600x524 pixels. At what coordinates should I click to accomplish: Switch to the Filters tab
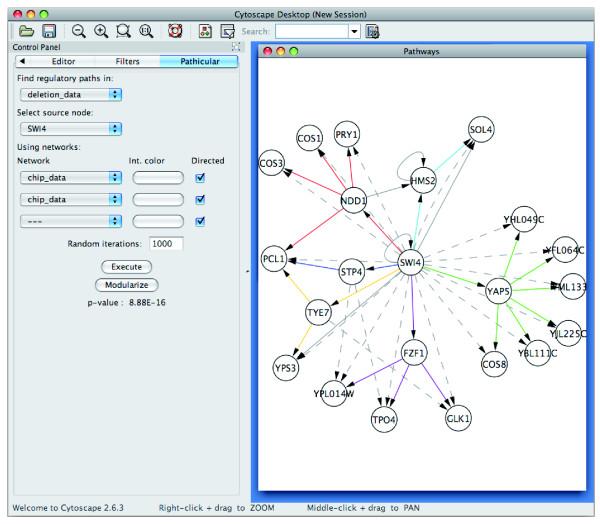(x=128, y=61)
